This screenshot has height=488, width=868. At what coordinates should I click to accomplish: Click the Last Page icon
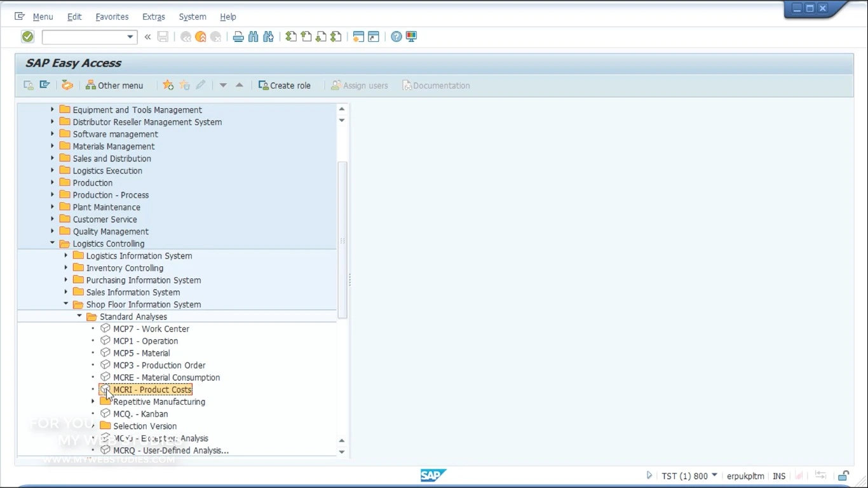[x=337, y=37]
